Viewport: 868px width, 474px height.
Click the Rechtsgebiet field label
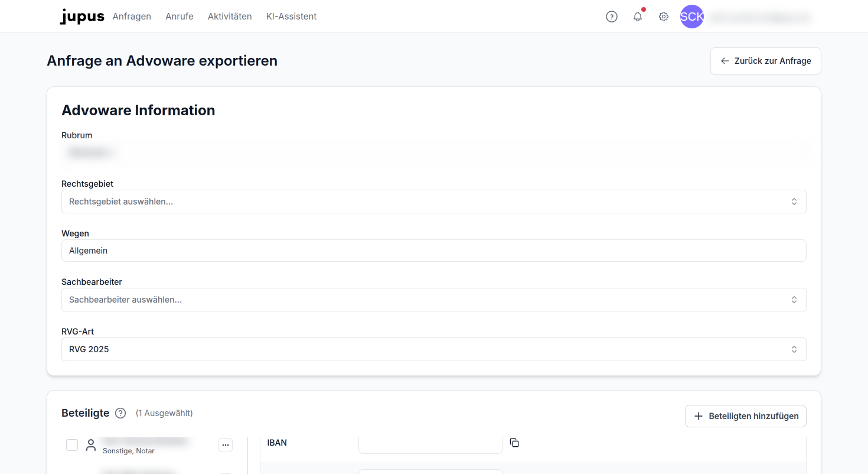87,184
